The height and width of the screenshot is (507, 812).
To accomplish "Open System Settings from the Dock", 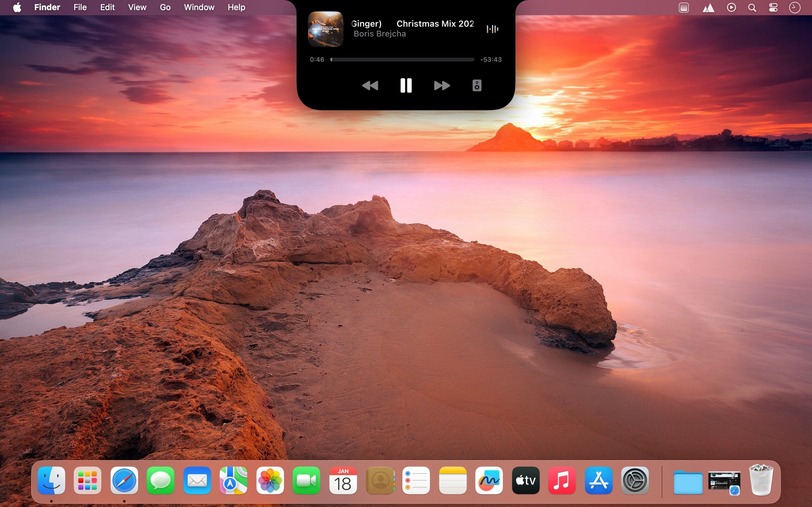I will 635,480.
